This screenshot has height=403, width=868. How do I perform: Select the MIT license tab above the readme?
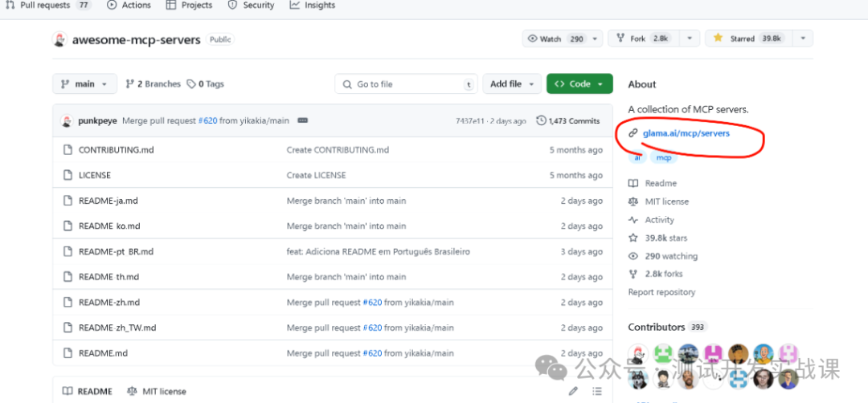point(157,391)
